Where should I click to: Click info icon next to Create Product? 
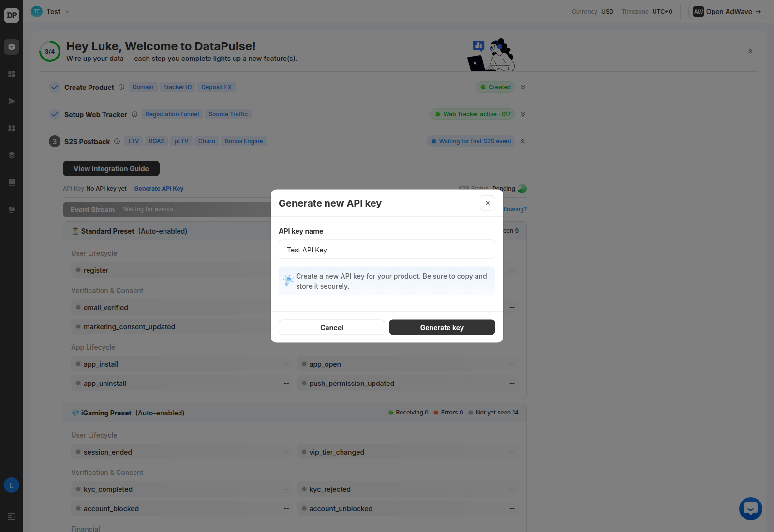point(121,87)
